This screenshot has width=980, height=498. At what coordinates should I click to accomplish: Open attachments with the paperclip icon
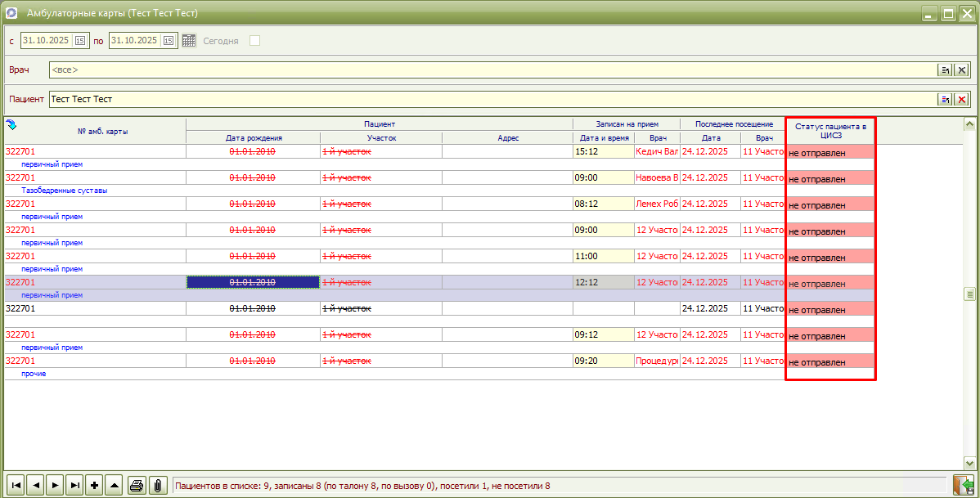(157, 486)
